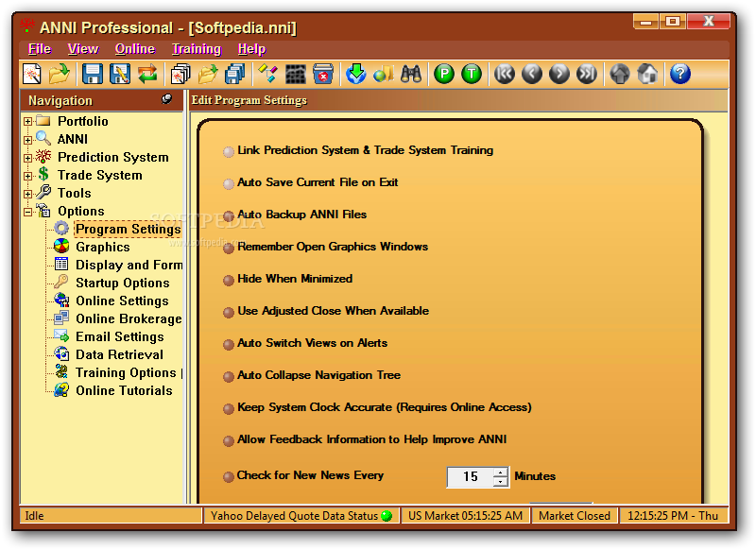Enable Auto Backup ANNI Files option
Screen dimensions: 756x550
(229, 216)
